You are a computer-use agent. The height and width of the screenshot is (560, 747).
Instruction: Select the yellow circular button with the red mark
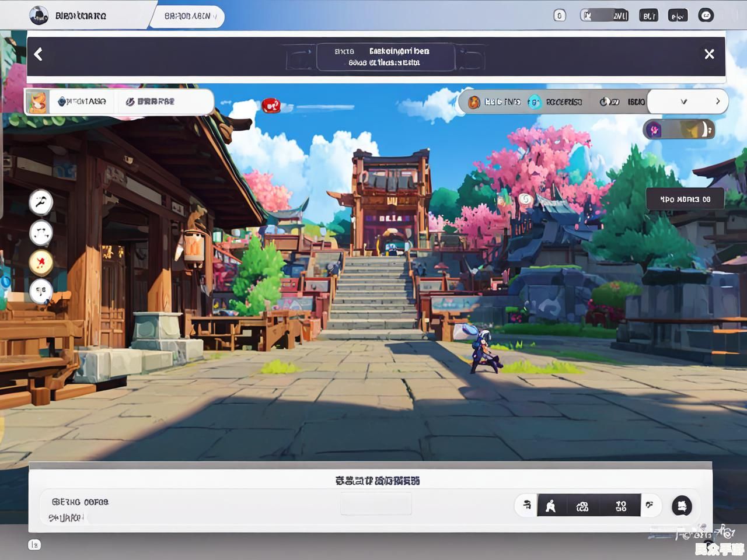(41, 262)
